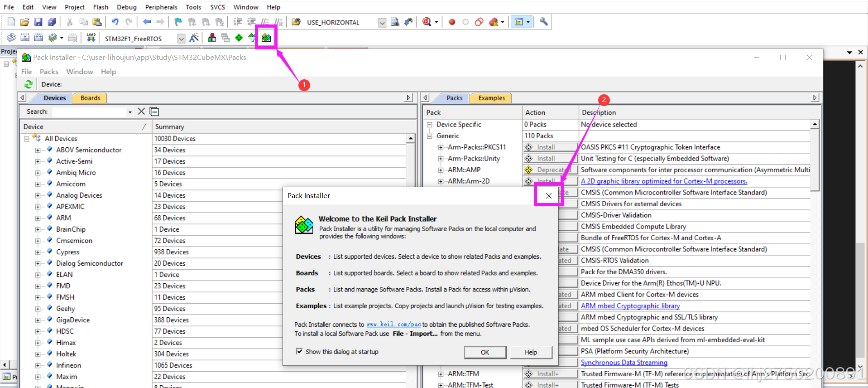Close the welcome Pack Installer dialog
The image size is (868, 388).
(548, 196)
